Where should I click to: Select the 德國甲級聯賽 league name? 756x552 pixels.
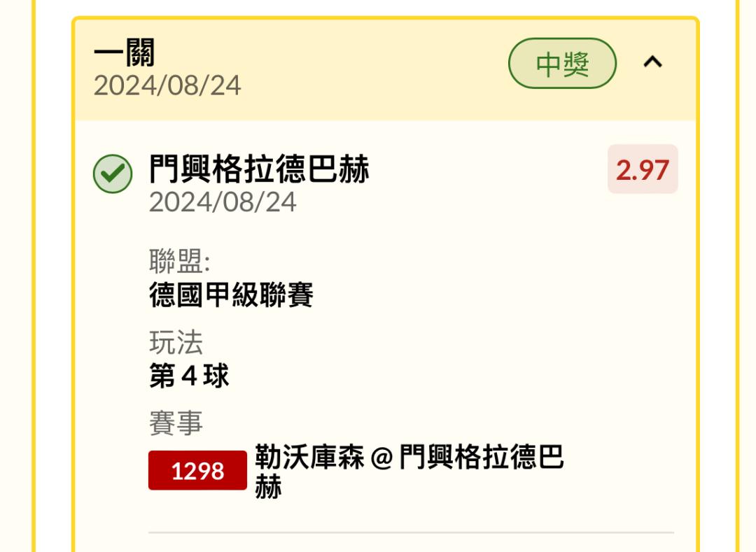coord(231,295)
